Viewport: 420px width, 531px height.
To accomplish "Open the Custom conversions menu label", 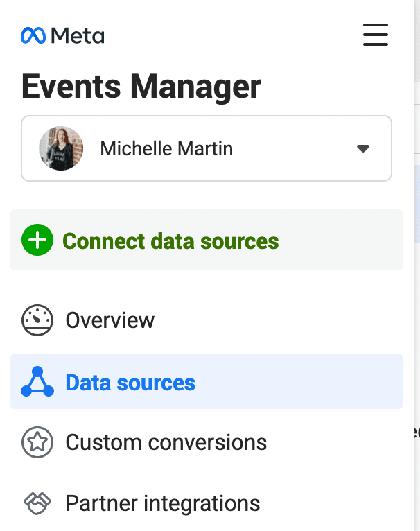I will [x=166, y=442].
